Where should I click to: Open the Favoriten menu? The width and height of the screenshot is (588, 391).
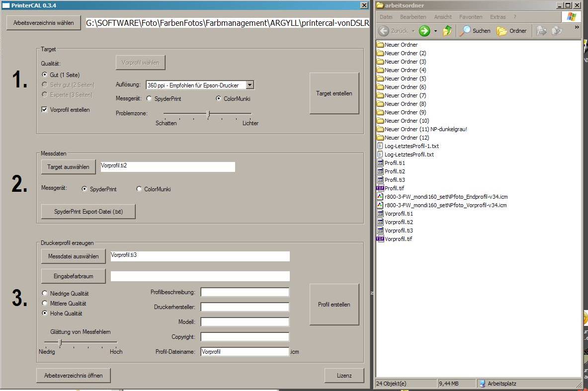click(x=470, y=17)
